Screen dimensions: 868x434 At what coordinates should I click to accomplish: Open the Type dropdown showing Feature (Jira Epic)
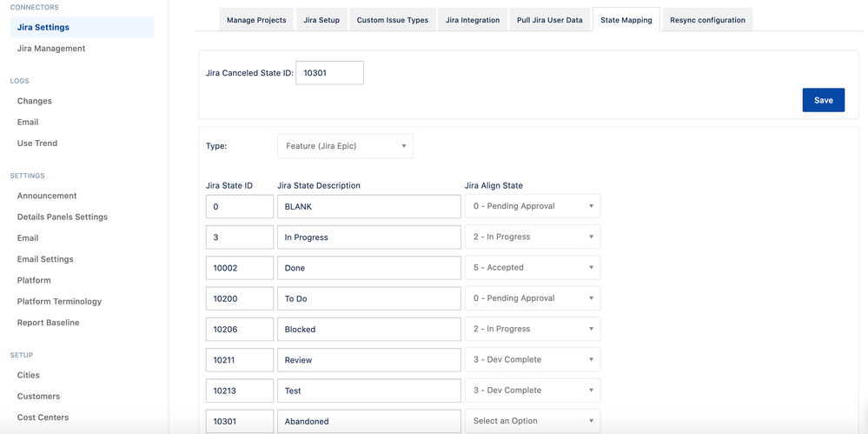[x=346, y=146]
